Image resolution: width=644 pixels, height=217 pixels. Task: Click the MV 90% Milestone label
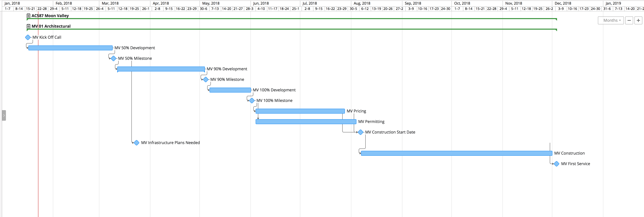227,80
